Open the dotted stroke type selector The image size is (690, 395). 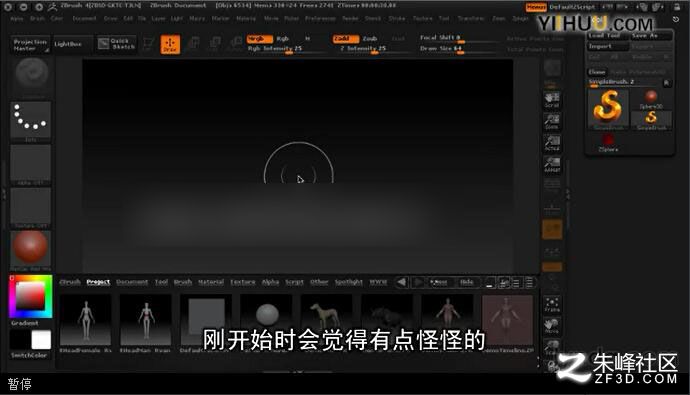pos(30,121)
